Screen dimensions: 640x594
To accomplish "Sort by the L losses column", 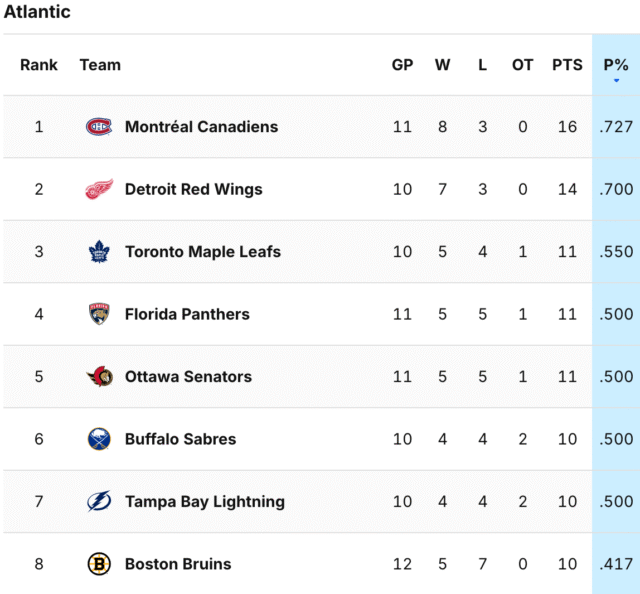I will tap(482, 65).
